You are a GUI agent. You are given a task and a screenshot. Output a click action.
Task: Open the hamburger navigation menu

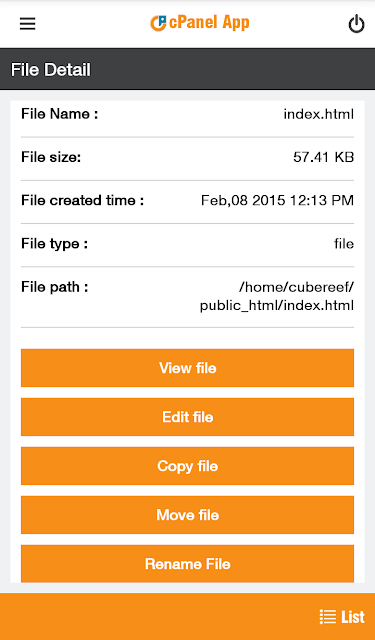[27, 24]
